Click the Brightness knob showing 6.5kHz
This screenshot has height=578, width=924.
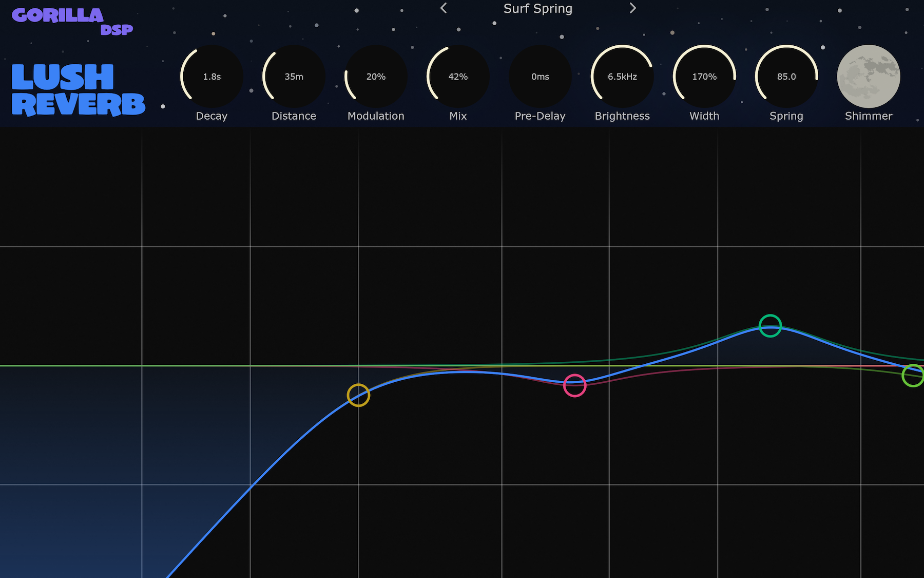(622, 77)
